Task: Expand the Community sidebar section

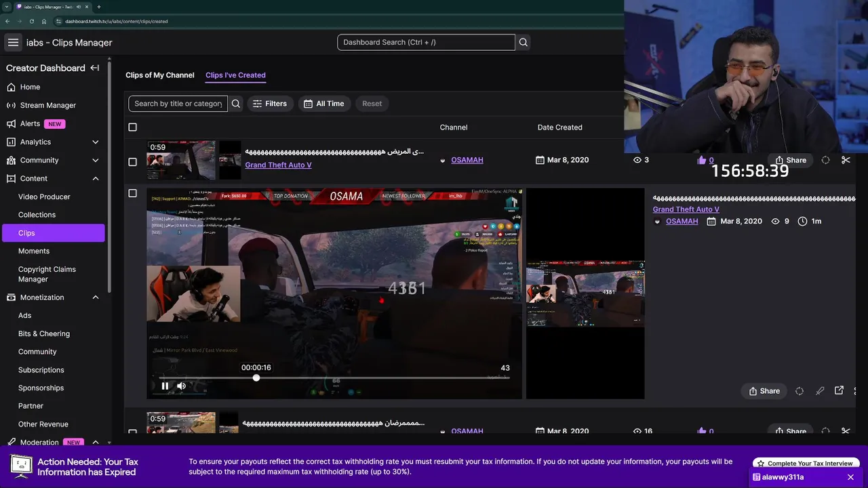Action: (95, 160)
